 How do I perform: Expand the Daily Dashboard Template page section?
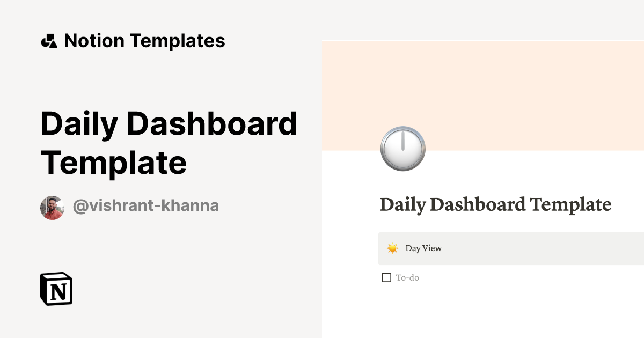point(495,205)
